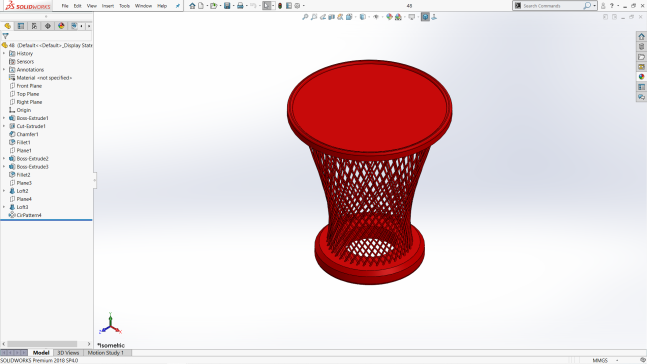This screenshot has width=647, height=364.
Task: Open the Insert menu
Action: click(x=108, y=6)
